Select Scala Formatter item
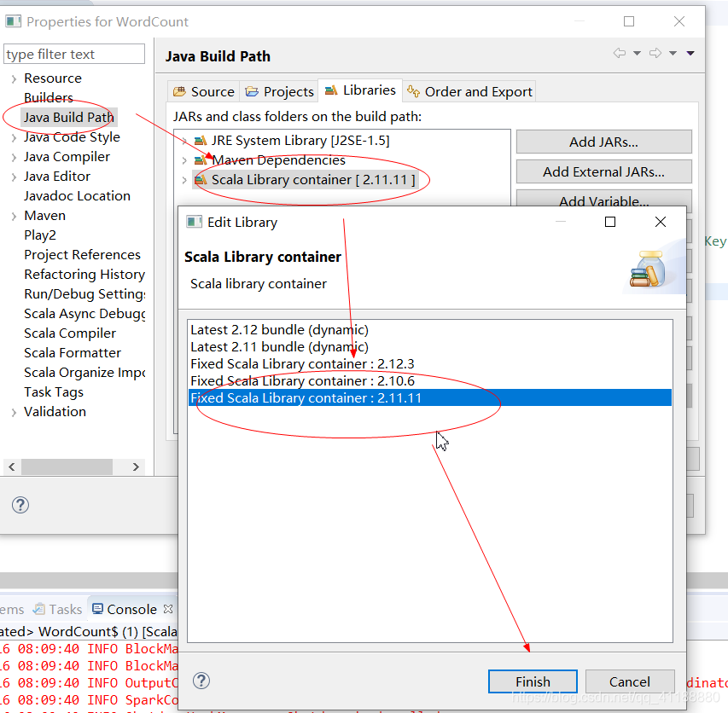Image resolution: width=728 pixels, height=713 pixels. [73, 352]
